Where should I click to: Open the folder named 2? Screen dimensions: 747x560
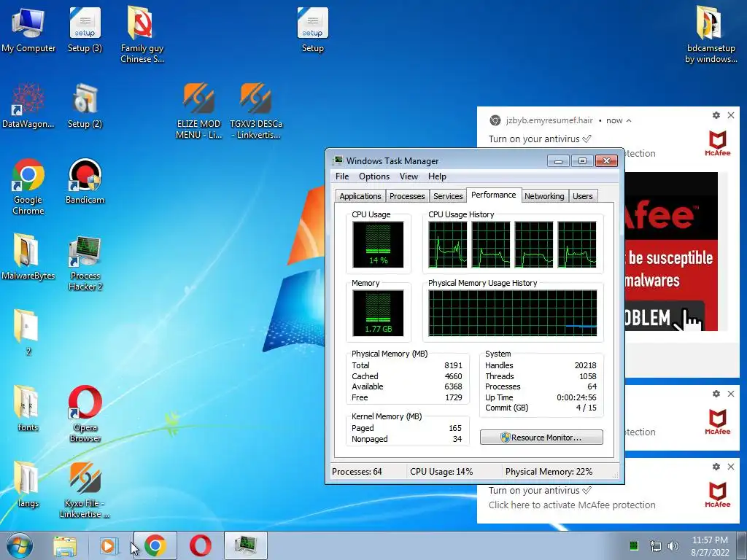pos(28,332)
